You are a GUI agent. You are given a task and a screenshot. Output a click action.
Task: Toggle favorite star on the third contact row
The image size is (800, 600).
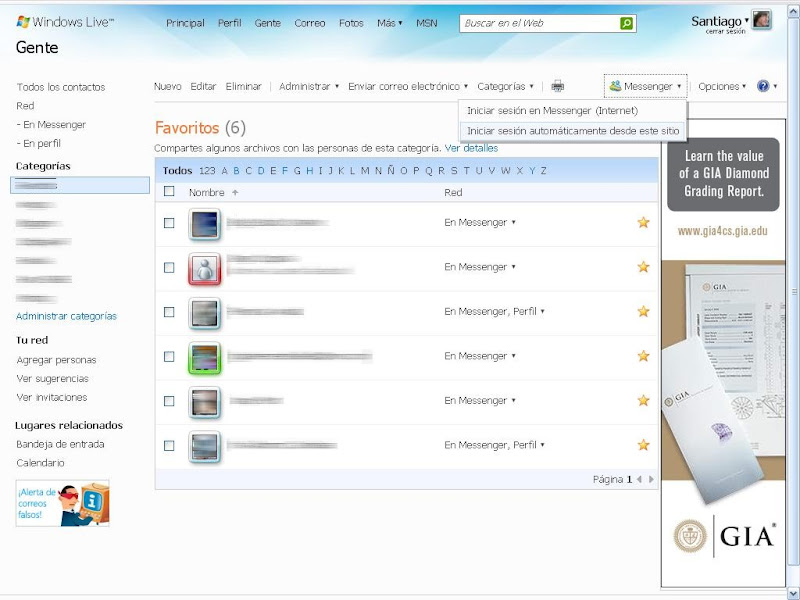(643, 311)
